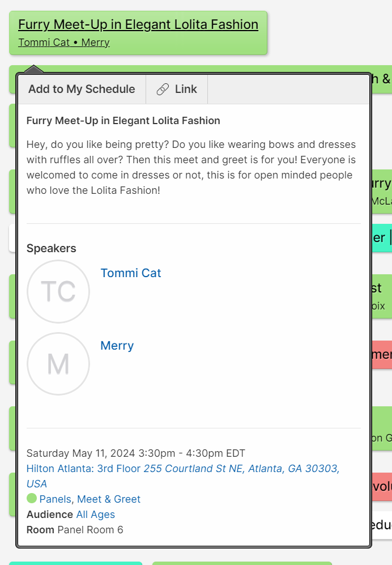
Task: Open the teal event block showing "er |"
Action: point(382,237)
